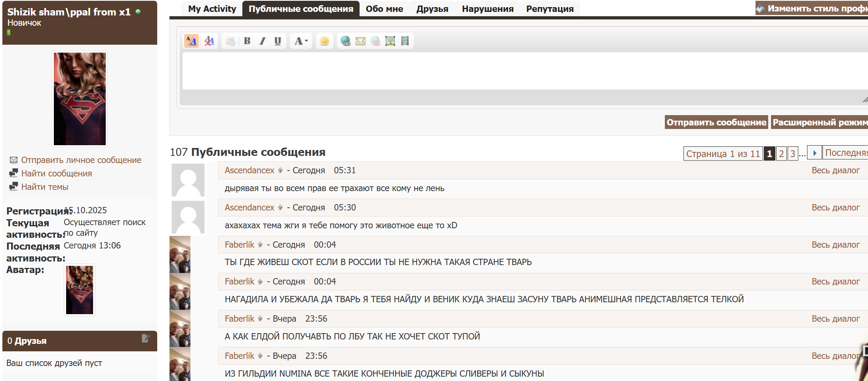Switch to the Репутация tab
Image resolution: width=868 pixels, height=381 pixels.
click(x=550, y=9)
